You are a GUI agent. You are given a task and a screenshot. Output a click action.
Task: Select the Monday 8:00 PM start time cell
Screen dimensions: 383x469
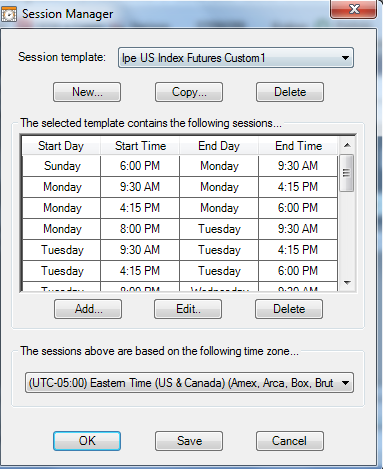click(x=140, y=229)
